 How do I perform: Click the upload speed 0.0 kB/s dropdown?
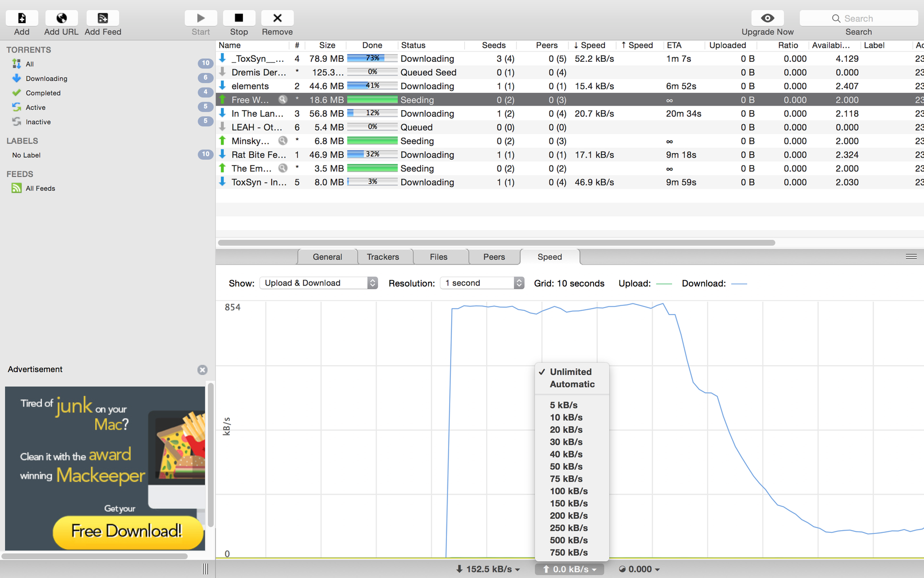pos(569,569)
